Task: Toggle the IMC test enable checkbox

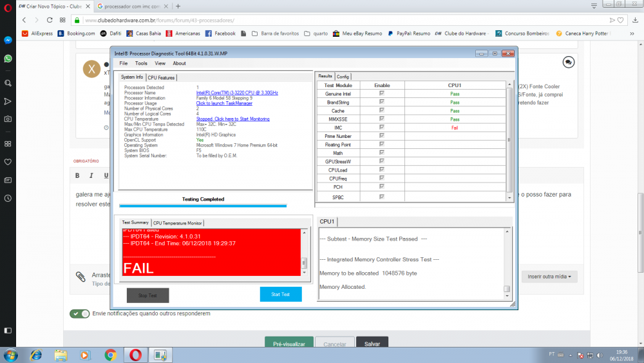Action: (x=382, y=128)
